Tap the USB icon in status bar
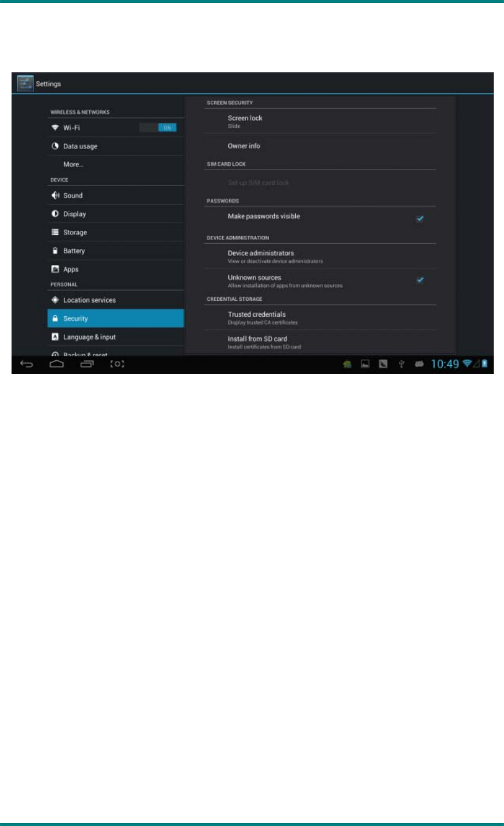Image resolution: width=504 pixels, height=826 pixels. tap(401, 364)
